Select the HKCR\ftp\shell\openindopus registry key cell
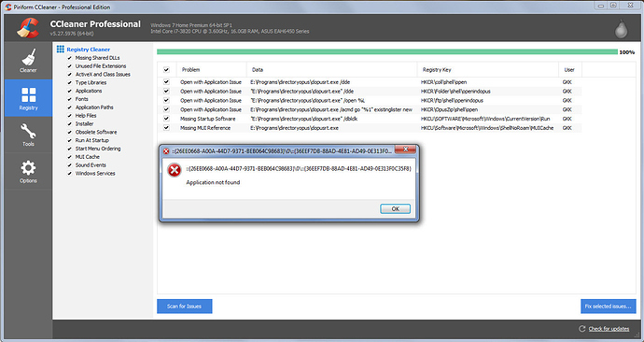644x342 pixels. pyautogui.click(x=452, y=100)
